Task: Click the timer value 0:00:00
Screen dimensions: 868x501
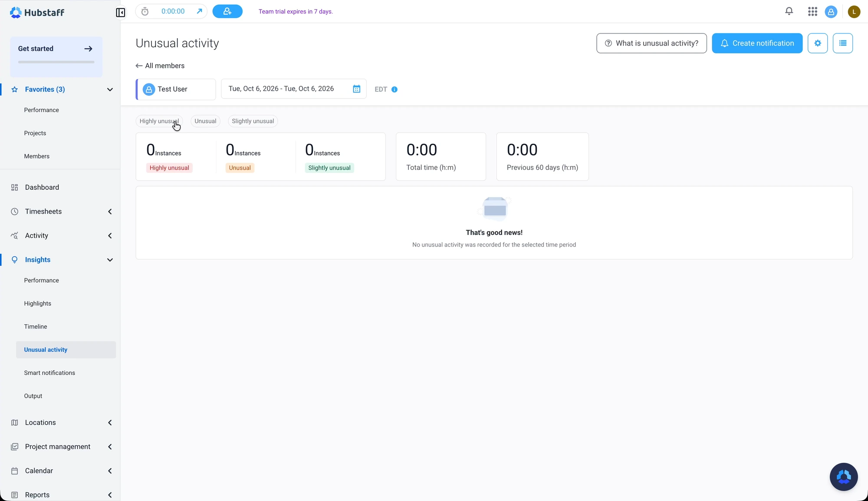Action: click(x=173, y=11)
